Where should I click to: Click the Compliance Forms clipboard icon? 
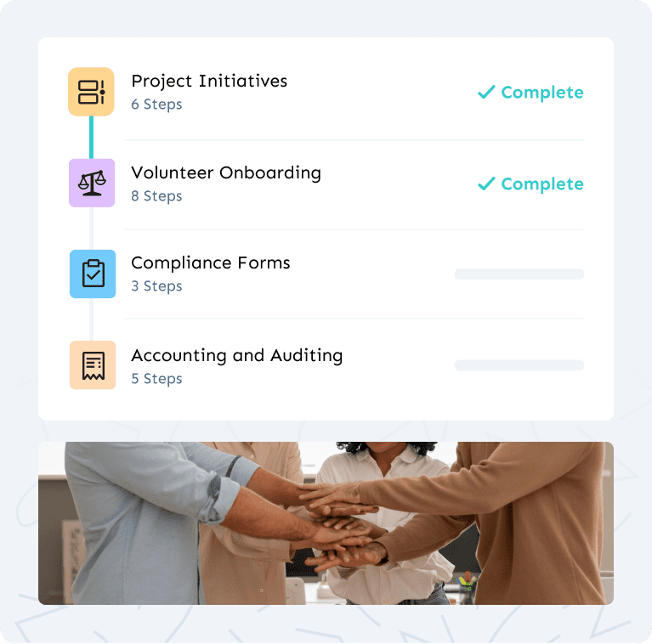coord(92,274)
